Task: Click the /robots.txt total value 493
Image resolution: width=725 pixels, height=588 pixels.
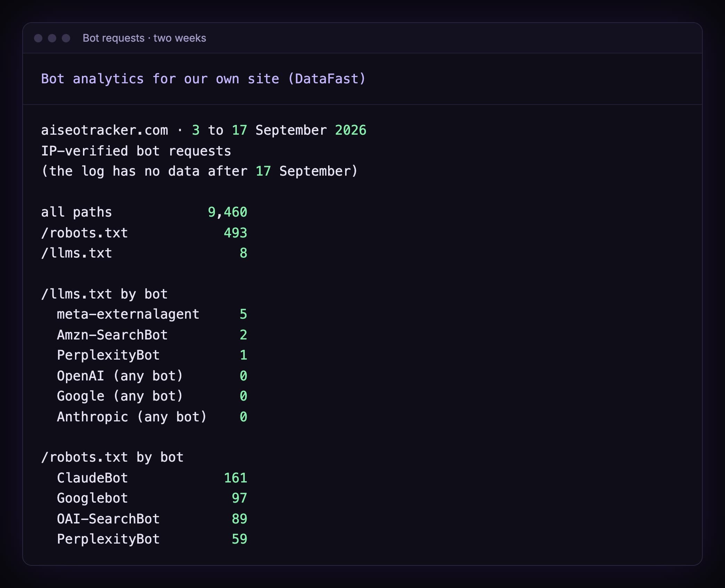Action: click(x=235, y=233)
